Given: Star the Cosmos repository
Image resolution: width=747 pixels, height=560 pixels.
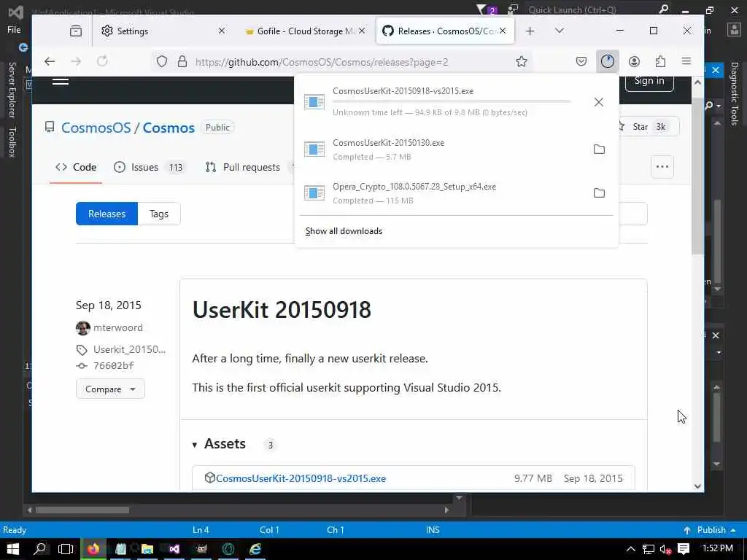Looking at the screenshot, I should [648, 127].
